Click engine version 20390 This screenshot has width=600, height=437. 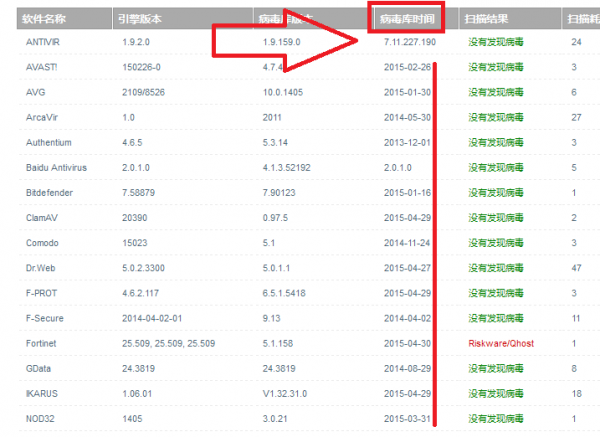[x=135, y=218]
